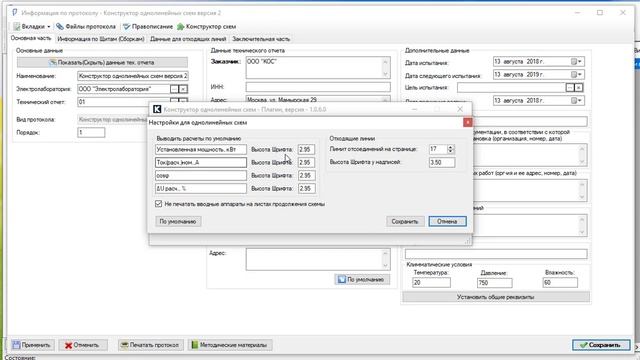Open the date dropdown below Цель испытания
Screen dimensions: 640x360
(576, 100)
